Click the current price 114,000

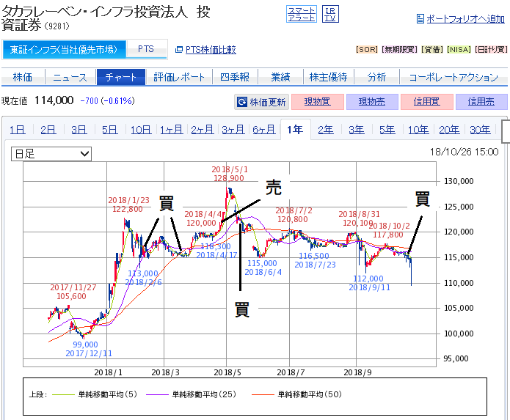point(54,100)
